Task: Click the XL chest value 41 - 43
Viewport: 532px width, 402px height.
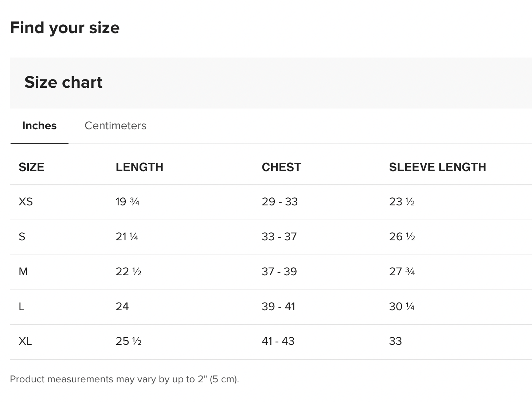Action: tap(278, 341)
